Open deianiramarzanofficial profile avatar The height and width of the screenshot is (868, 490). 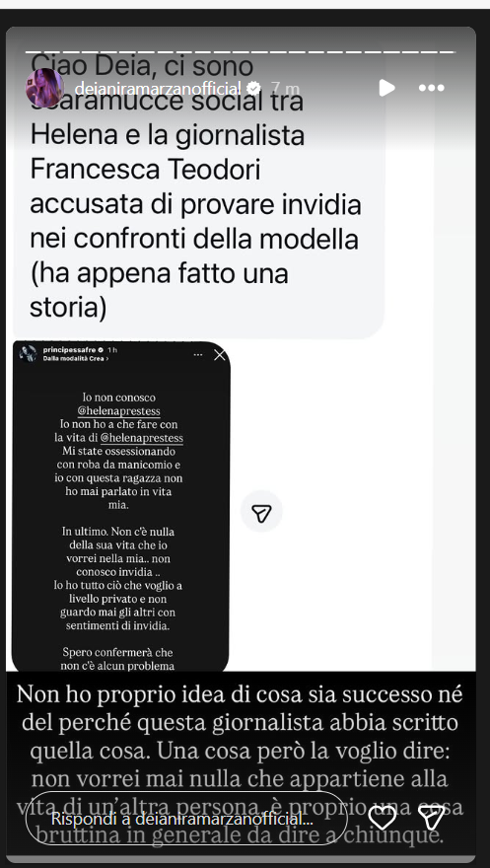[x=44, y=88]
